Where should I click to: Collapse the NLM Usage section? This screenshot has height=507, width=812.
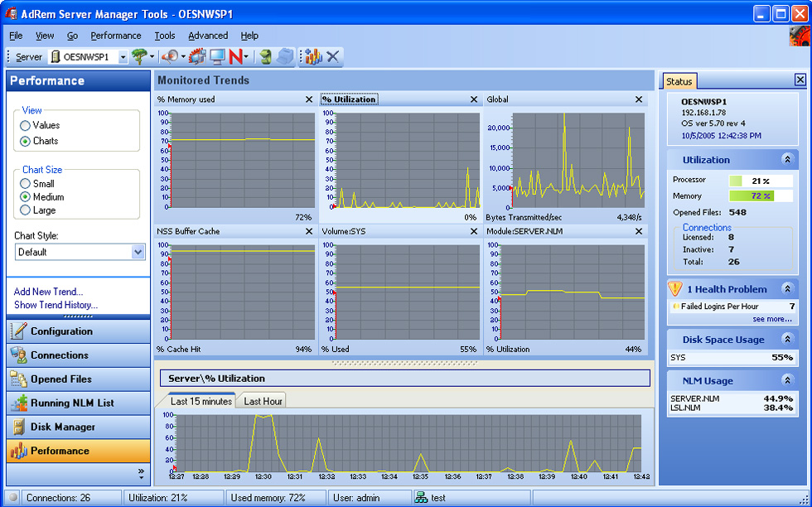(787, 380)
